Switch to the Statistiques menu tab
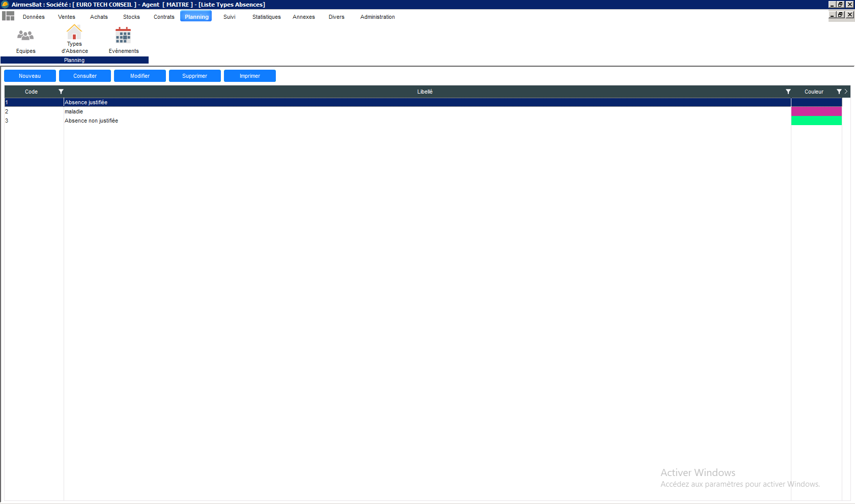The height and width of the screenshot is (504, 855). click(266, 17)
